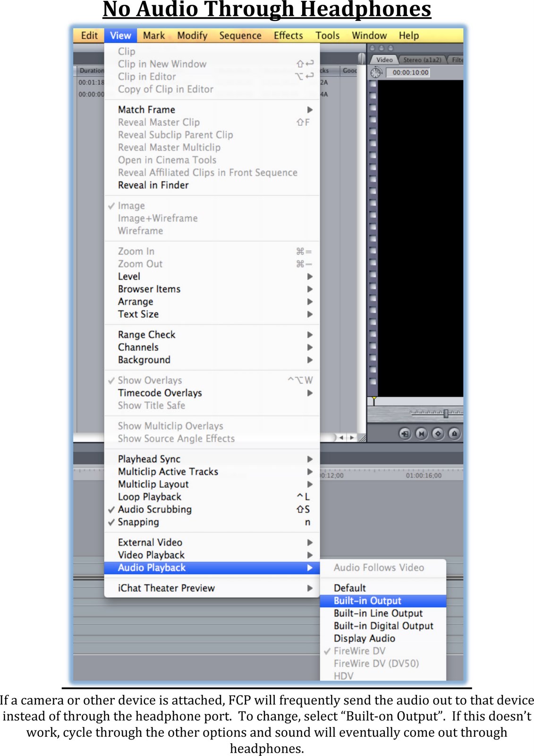Expand the Range Check submenu

[x=212, y=335]
